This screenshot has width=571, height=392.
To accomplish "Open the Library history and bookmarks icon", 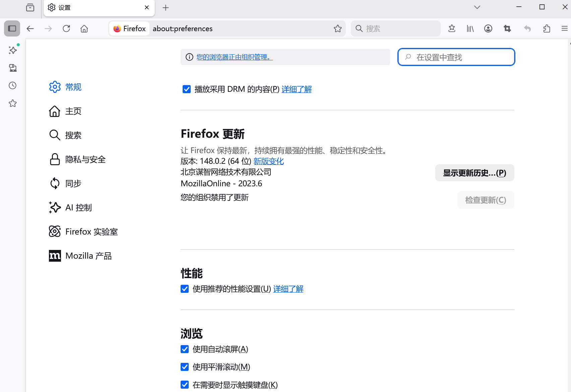I will (470, 28).
